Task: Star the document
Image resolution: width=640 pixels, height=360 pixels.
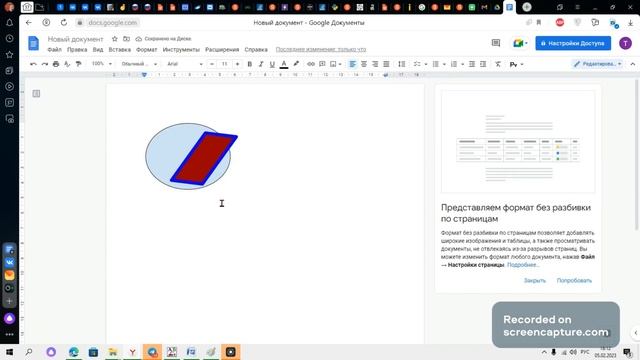Action: (x=115, y=39)
